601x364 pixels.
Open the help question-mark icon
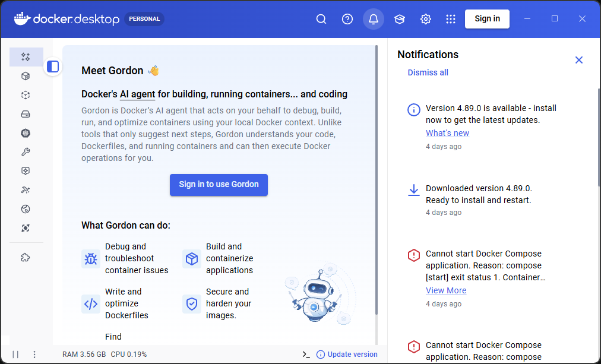coord(347,19)
